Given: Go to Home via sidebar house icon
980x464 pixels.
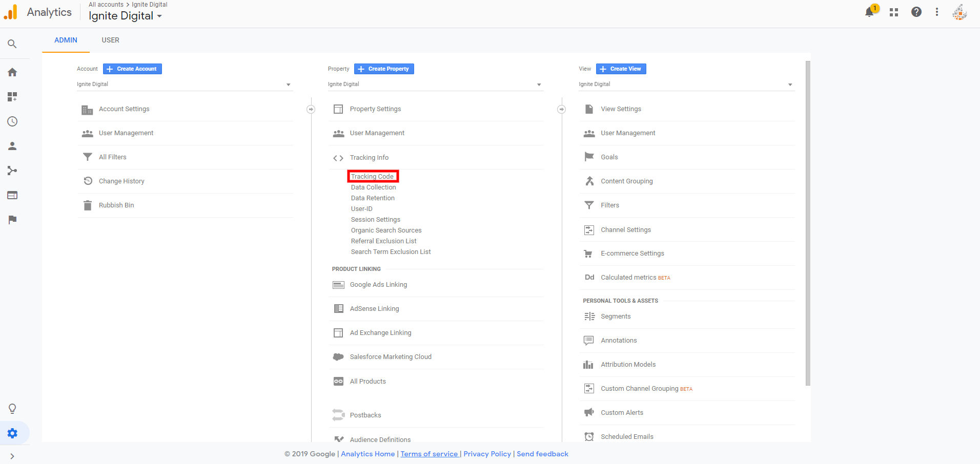Looking at the screenshot, I should (12, 72).
